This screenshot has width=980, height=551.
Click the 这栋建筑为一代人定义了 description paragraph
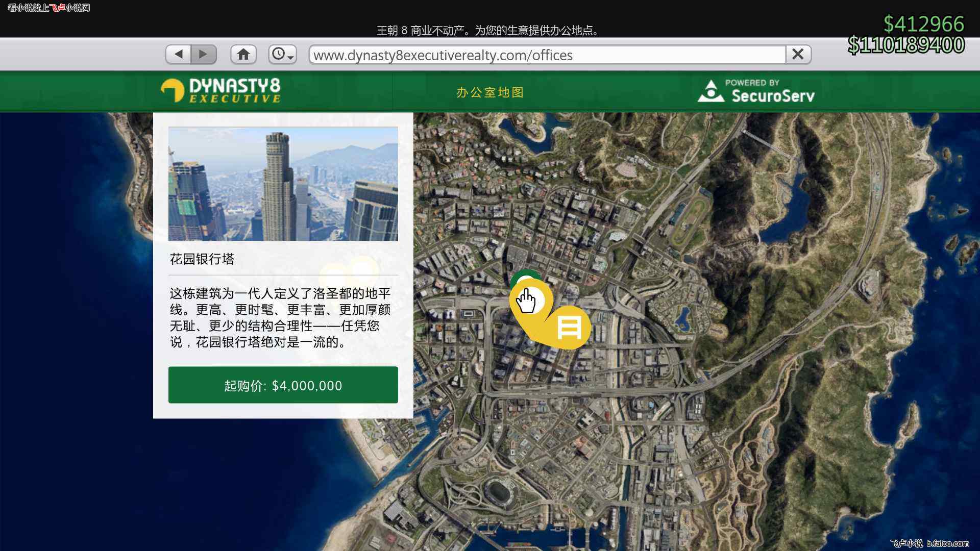pos(280,317)
